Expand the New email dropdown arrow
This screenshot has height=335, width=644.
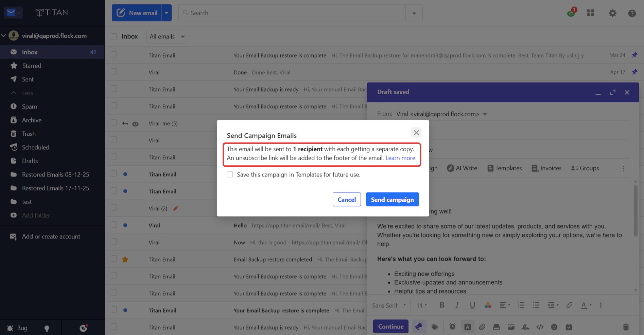point(167,13)
